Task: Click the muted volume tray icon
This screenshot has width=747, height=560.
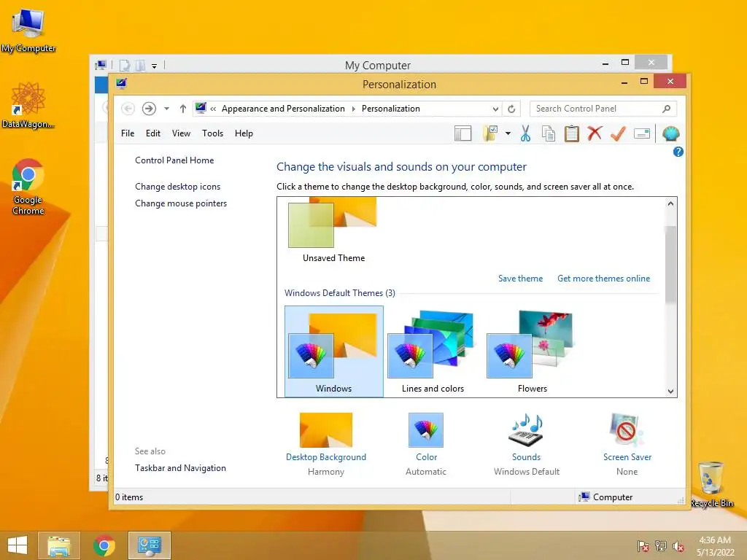Action: point(678,546)
